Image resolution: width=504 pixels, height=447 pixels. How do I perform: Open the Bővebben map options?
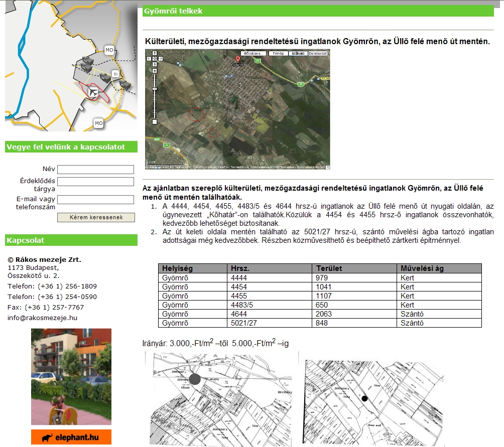253,53
